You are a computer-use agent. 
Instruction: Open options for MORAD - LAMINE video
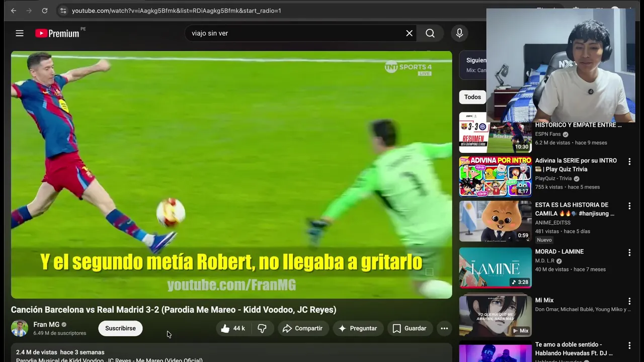pos(629,252)
